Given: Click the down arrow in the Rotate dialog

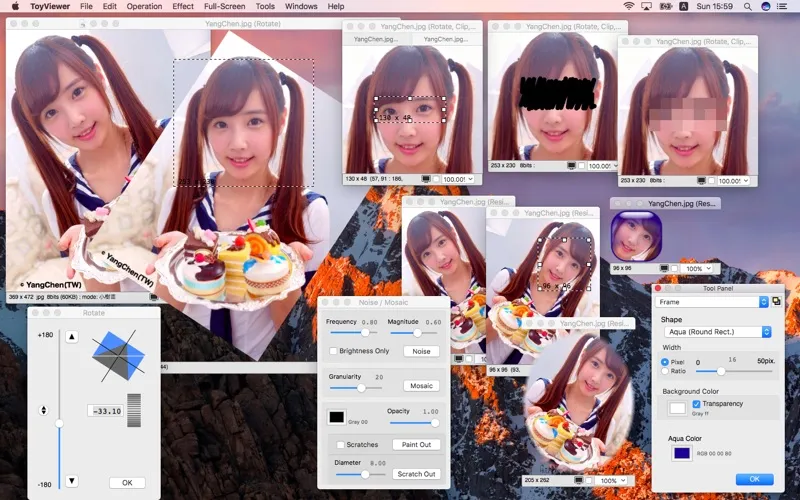Looking at the screenshot, I should 72,481.
